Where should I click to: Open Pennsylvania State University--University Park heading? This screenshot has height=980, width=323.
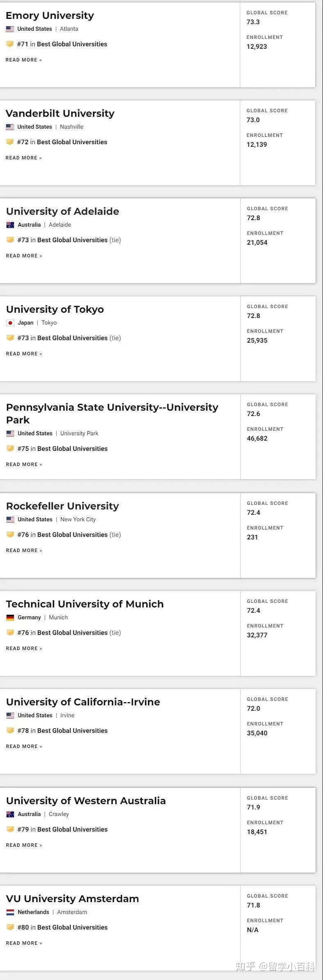[112, 414]
